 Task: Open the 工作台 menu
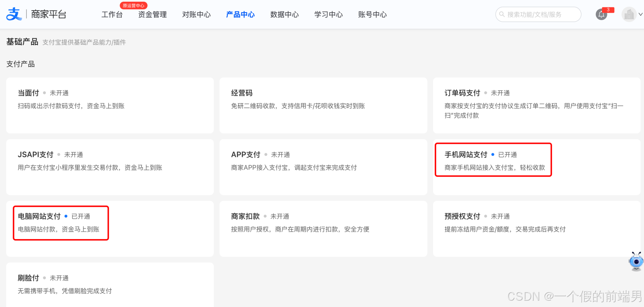tap(112, 14)
